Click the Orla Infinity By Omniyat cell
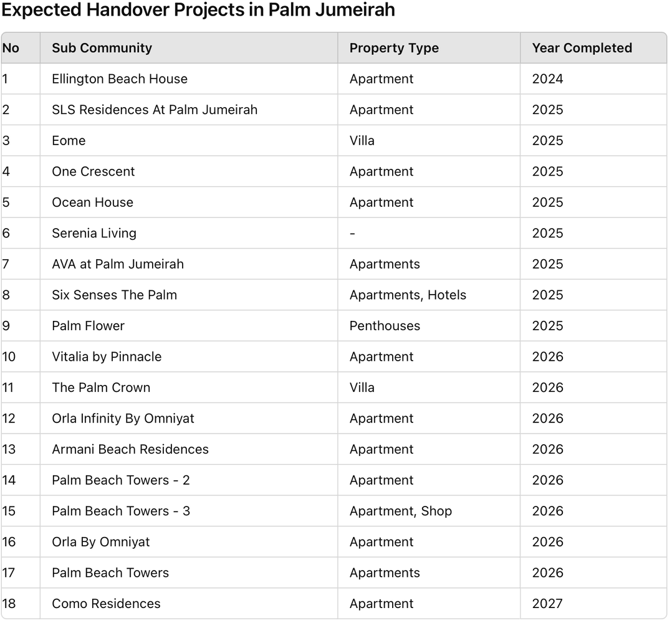Viewport: 672px width, 623px height. coord(188,418)
